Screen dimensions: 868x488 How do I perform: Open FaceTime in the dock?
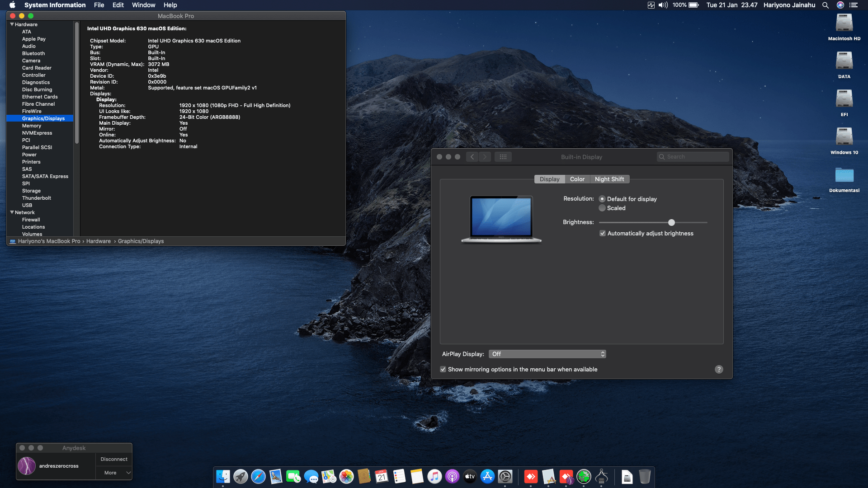[293, 476]
